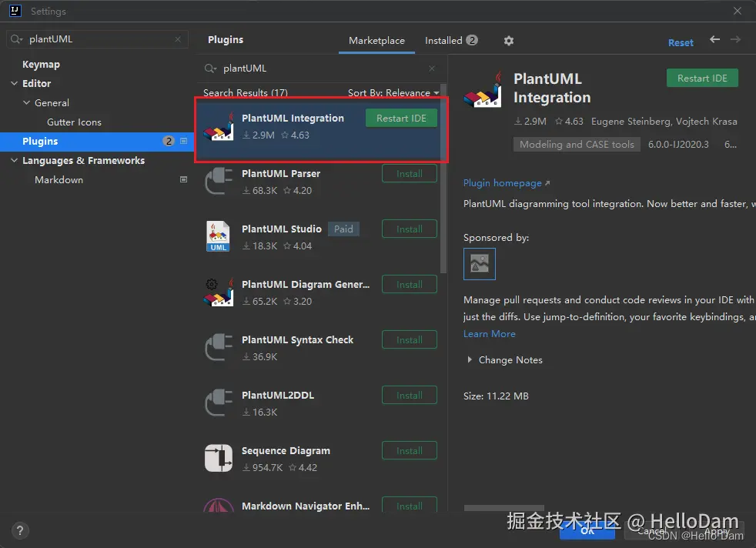Clear the plantUML settings search field
This screenshot has height=548, width=756.
[178, 39]
